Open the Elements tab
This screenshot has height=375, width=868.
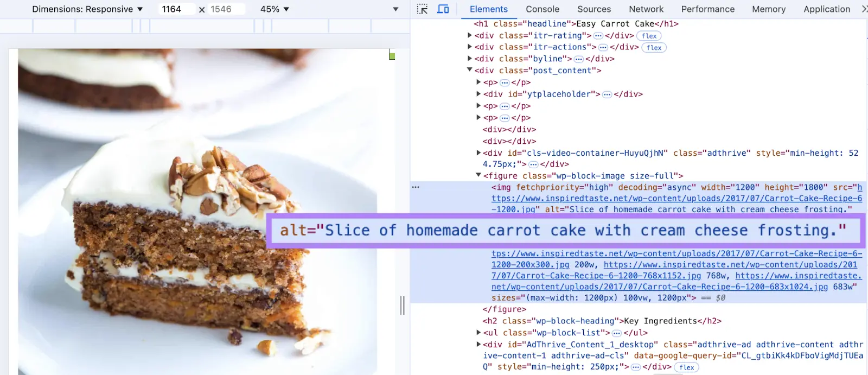point(489,9)
